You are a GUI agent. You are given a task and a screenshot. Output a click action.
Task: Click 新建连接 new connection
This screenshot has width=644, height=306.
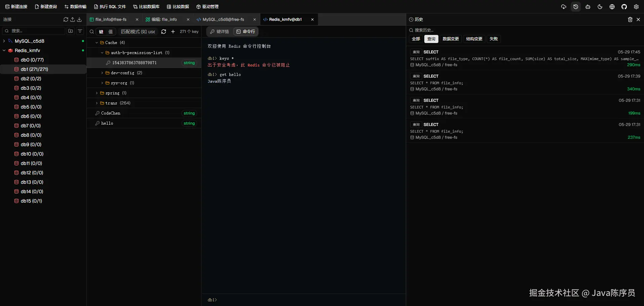click(x=16, y=7)
